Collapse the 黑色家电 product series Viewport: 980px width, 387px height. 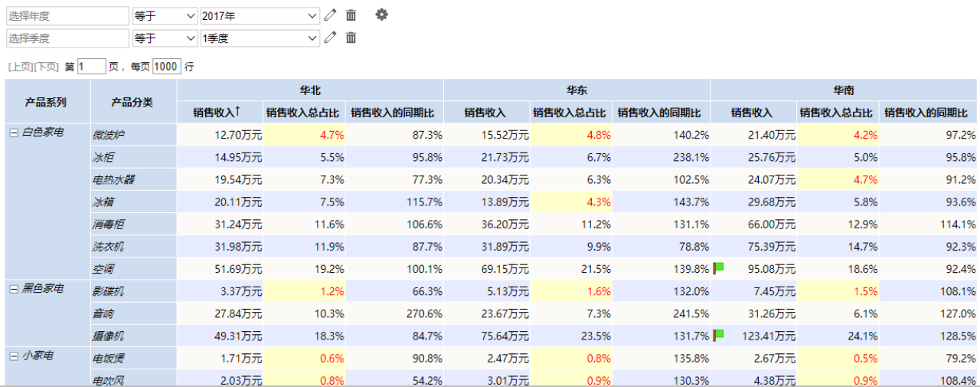pyautogui.click(x=13, y=289)
